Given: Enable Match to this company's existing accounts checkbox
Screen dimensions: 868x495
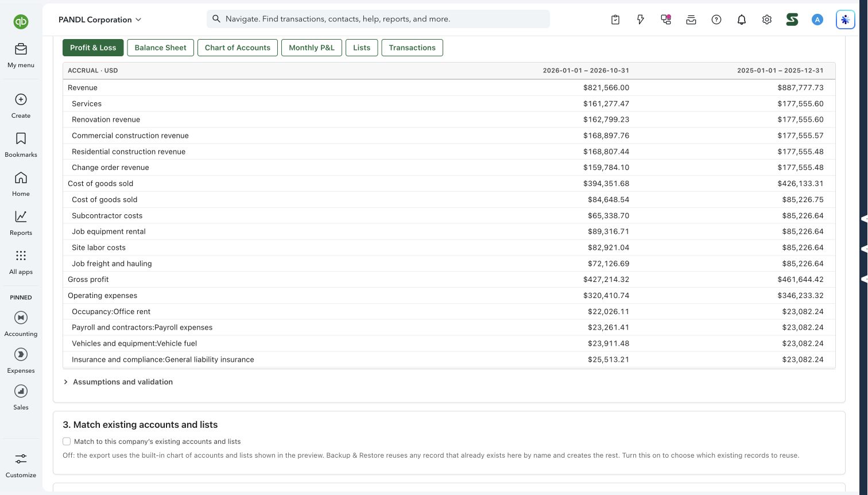Looking at the screenshot, I should point(67,442).
